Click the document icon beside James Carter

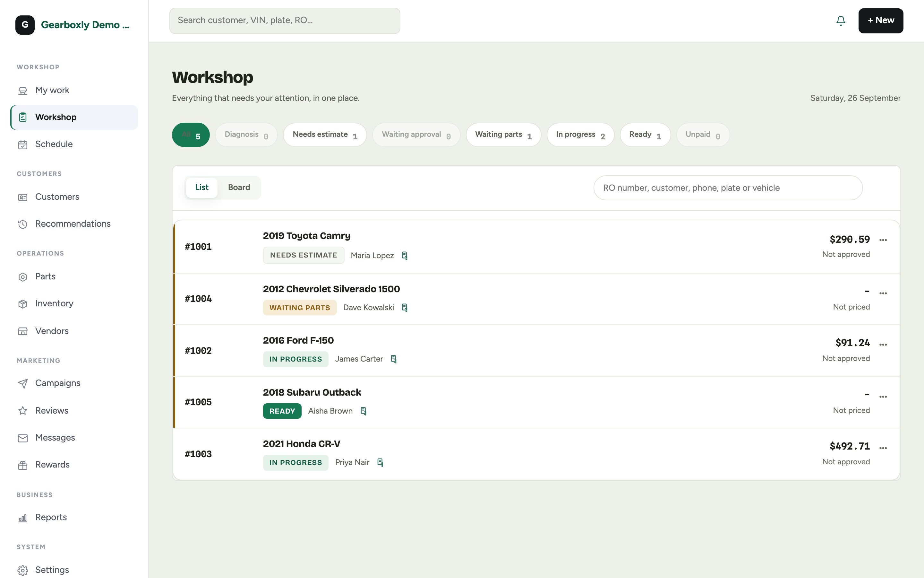(x=394, y=359)
